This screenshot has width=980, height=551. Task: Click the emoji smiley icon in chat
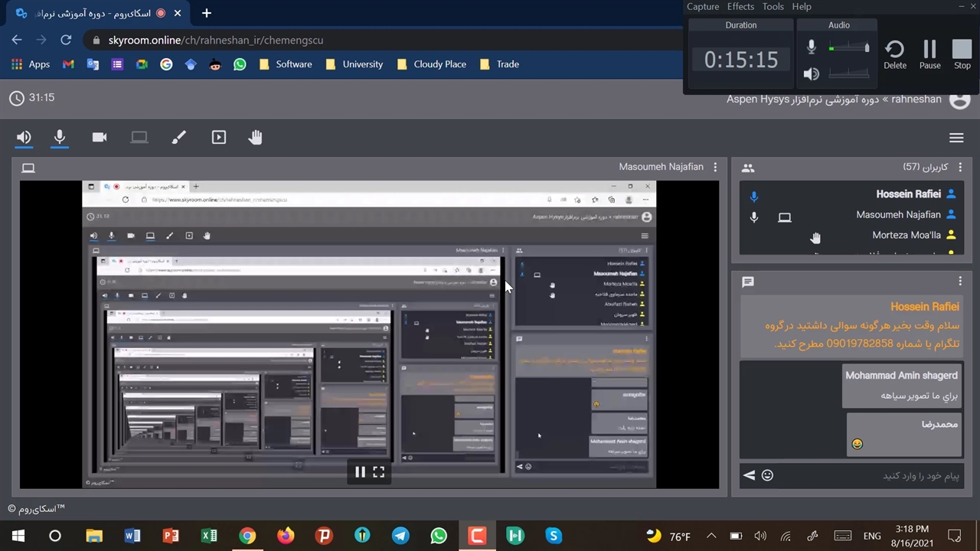(767, 475)
